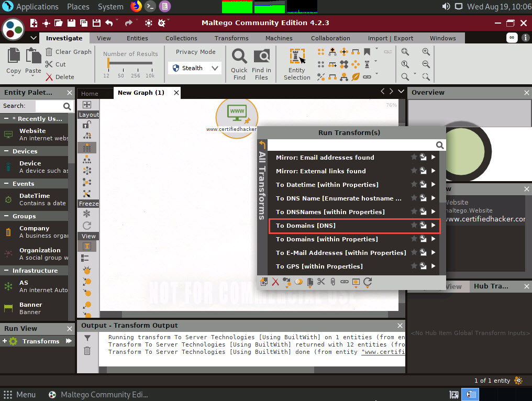This screenshot has height=401, width=532.
Task: Open the Stealth privacy mode dropdown
Action: pyautogui.click(x=195, y=68)
